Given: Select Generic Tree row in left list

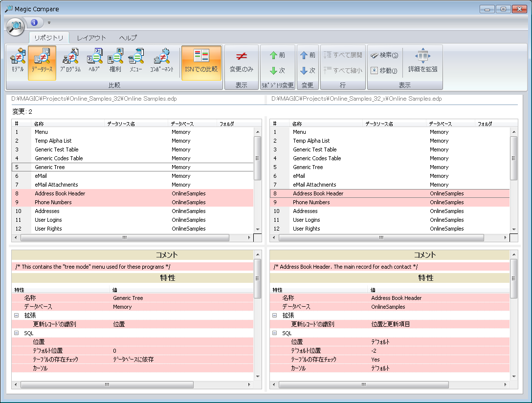Looking at the screenshot, I should pos(133,167).
